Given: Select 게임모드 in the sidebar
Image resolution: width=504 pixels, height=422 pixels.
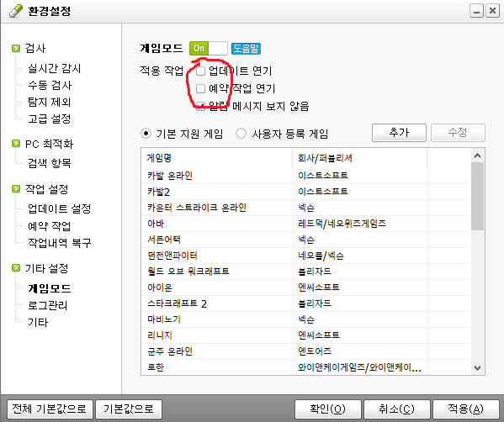Looking at the screenshot, I should (49, 288).
